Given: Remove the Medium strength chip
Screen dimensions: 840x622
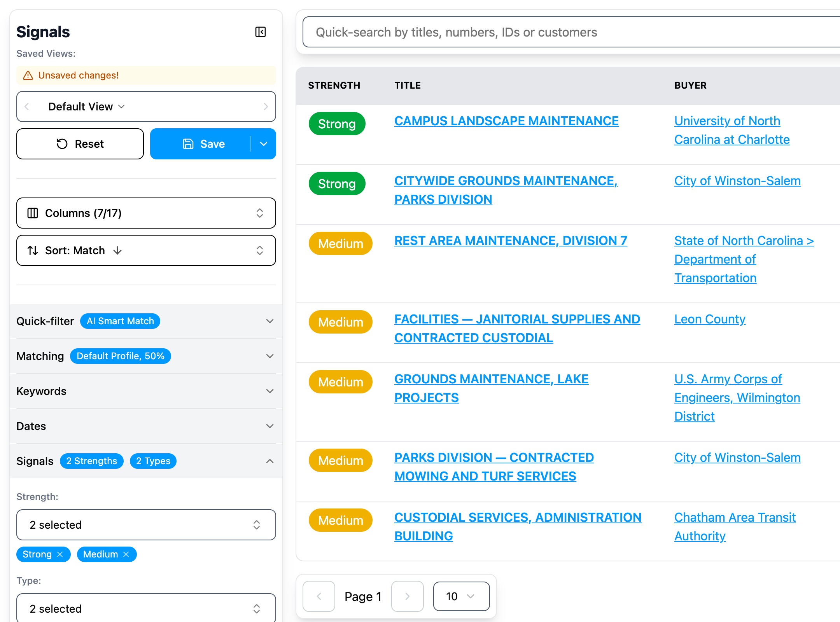Looking at the screenshot, I should click(x=126, y=554).
